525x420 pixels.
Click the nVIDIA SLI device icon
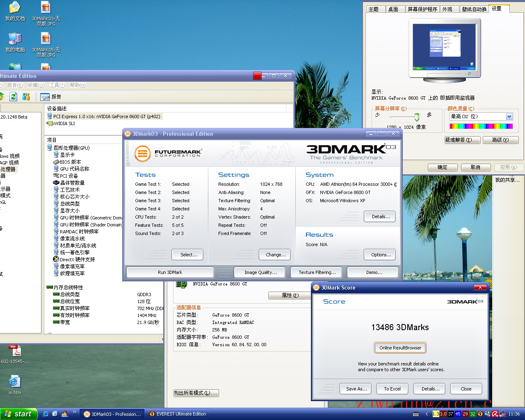pos(50,123)
